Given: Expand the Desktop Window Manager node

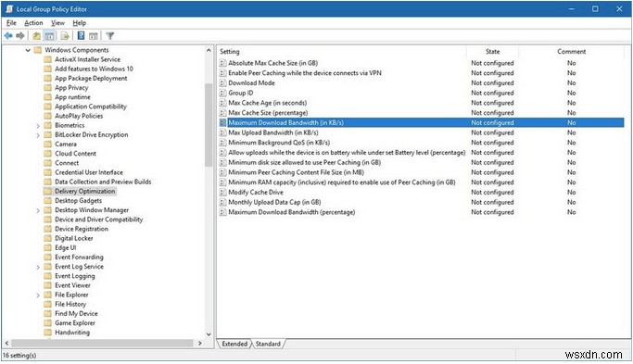Looking at the screenshot, I should point(38,210).
